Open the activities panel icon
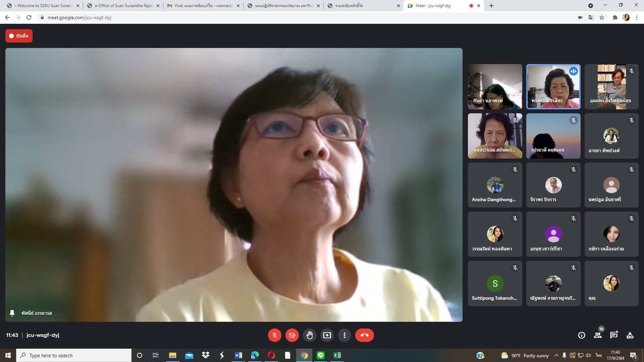644x362 pixels. tap(630, 335)
